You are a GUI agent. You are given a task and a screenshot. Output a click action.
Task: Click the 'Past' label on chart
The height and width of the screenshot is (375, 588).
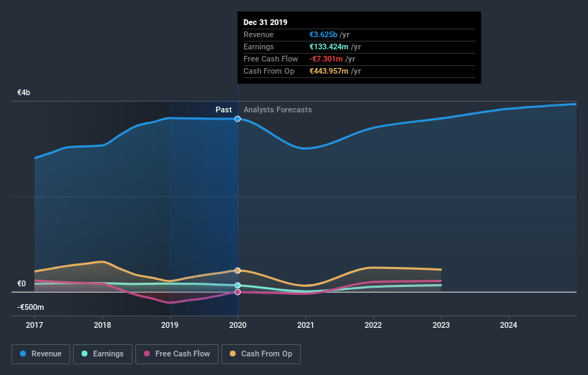223,109
